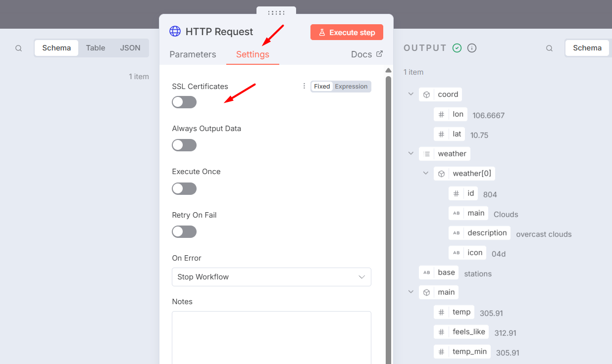This screenshot has height=364, width=612.
Task: Click the green output success check icon
Action: pyautogui.click(x=457, y=48)
